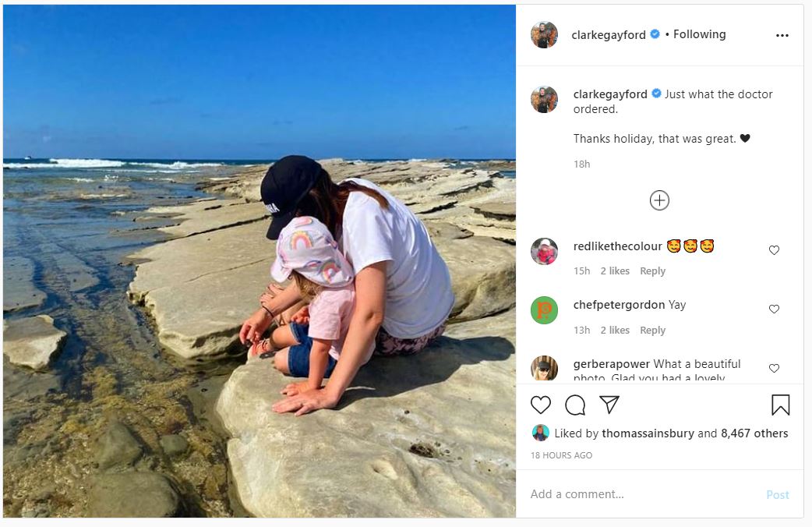Open thomassainsbury's profile from the likes line
Image resolution: width=812 pixels, height=527 pixels.
(x=648, y=433)
